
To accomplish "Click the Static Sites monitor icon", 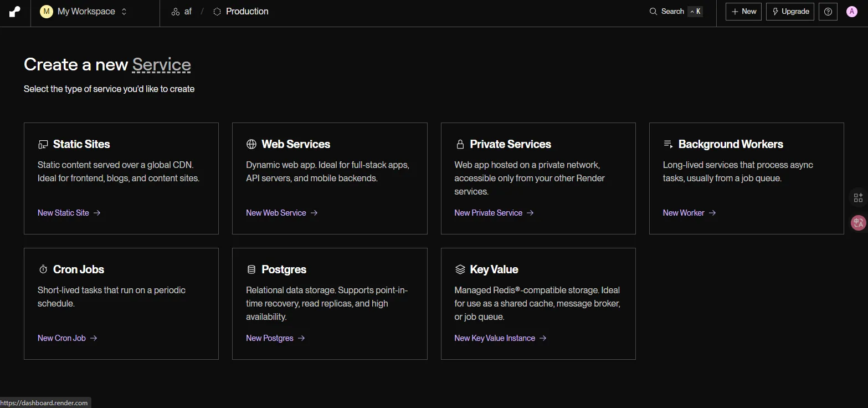I will (x=43, y=145).
